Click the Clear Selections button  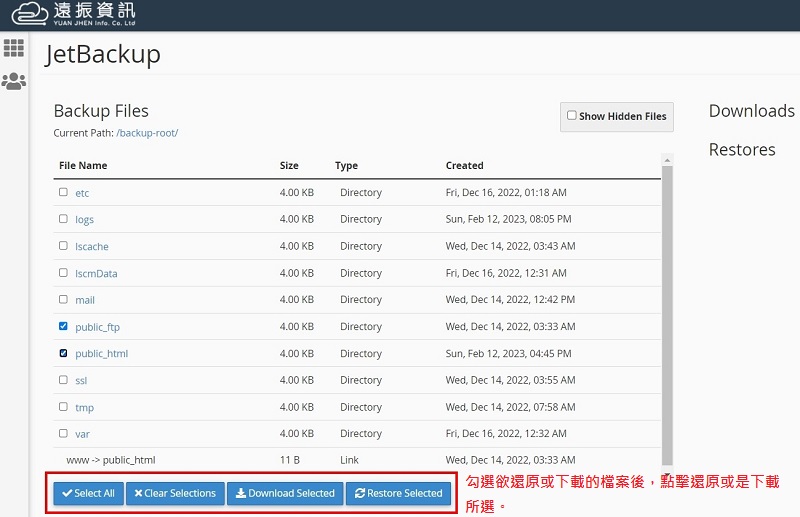point(175,494)
